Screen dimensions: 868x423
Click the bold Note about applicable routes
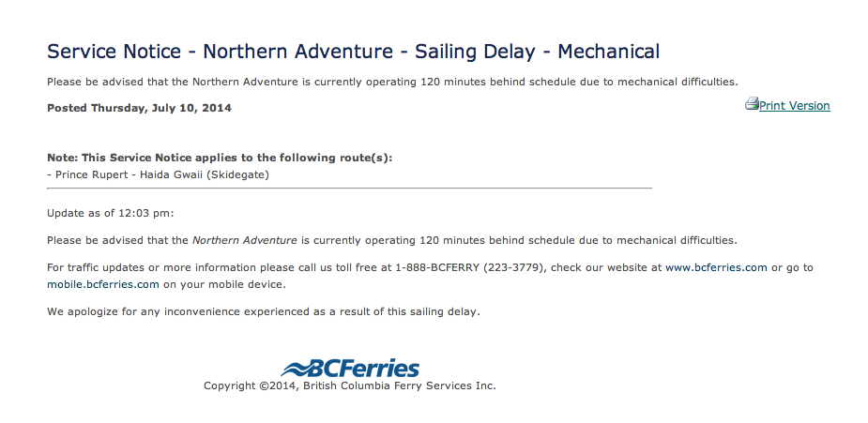pyautogui.click(x=220, y=158)
